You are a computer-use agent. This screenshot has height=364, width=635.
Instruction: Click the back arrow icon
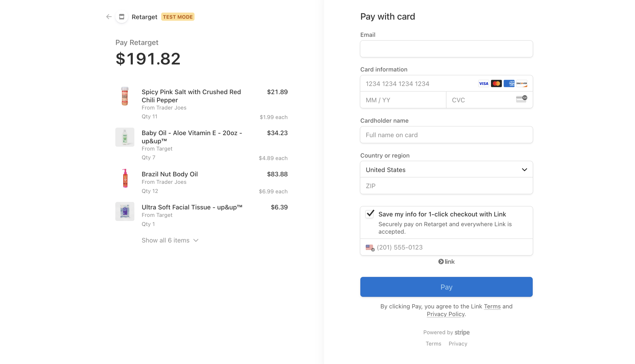(x=109, y=17)
